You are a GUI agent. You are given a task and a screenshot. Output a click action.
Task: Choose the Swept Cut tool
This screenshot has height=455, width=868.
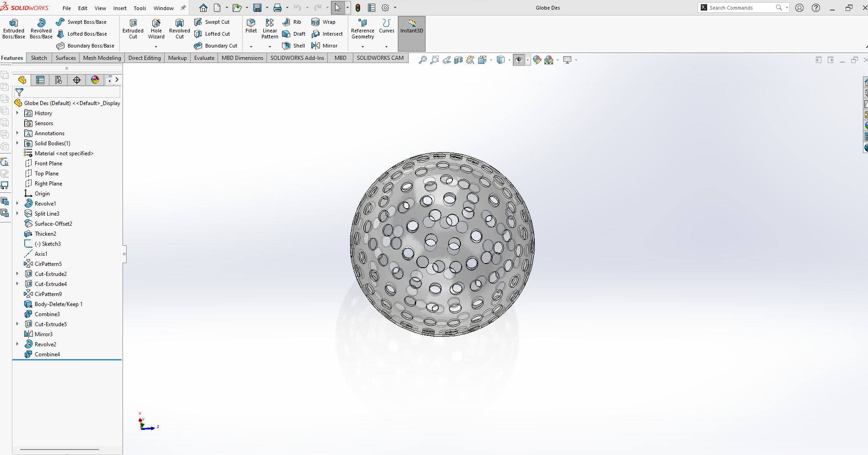[212, 22]
